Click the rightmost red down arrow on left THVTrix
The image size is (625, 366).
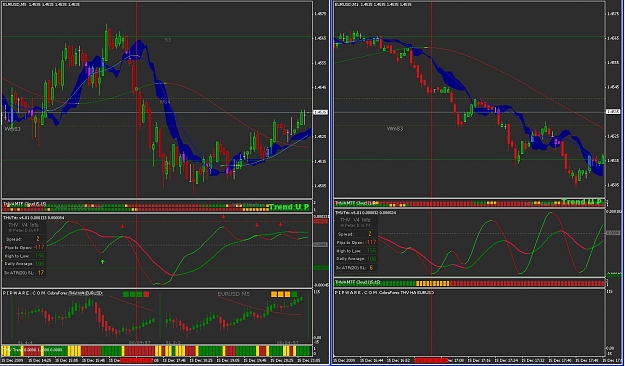click(x=281, y=224)
